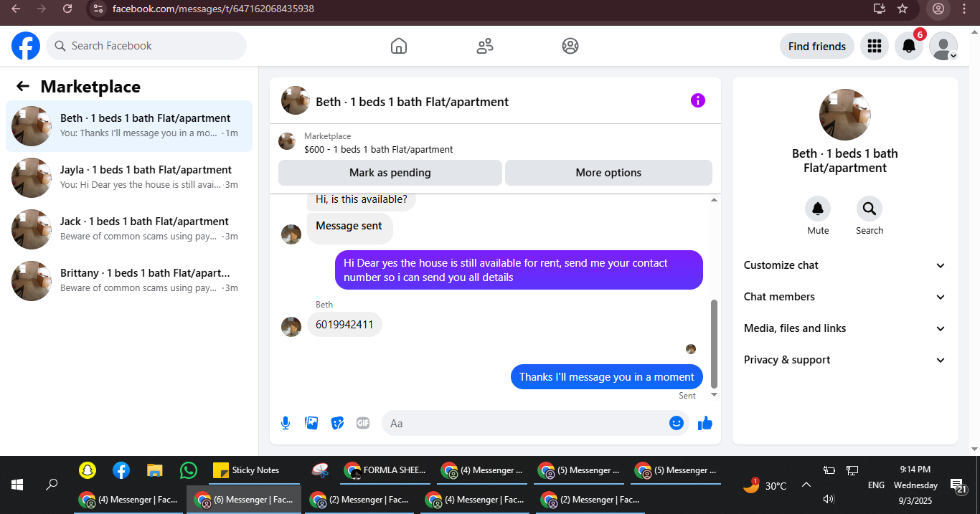Open the Chrome profile icon in toolbar
This screenshot has height=514, width=980.
click(937, 9)
